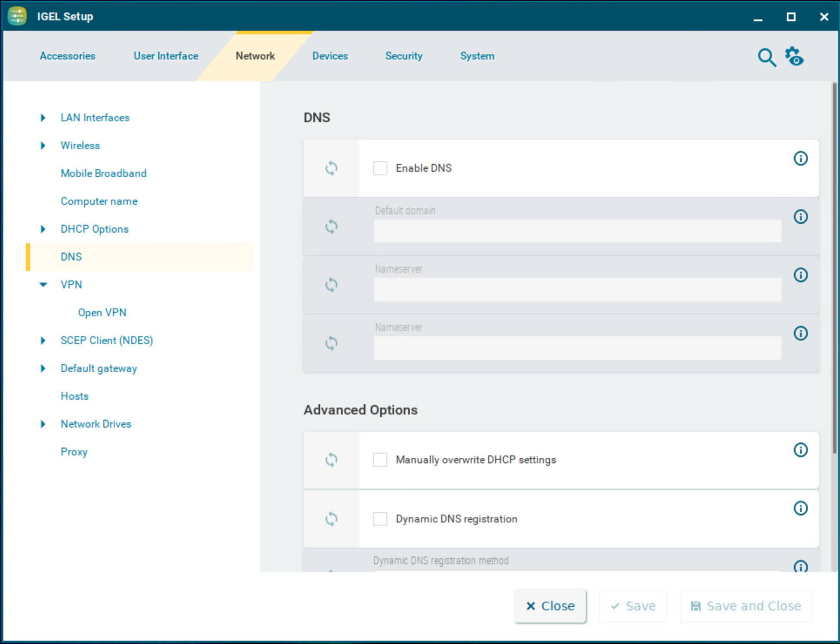Click the reset icon beside Enable DNS
Viewport: 840px width, 644px height.
click(331, 168)
